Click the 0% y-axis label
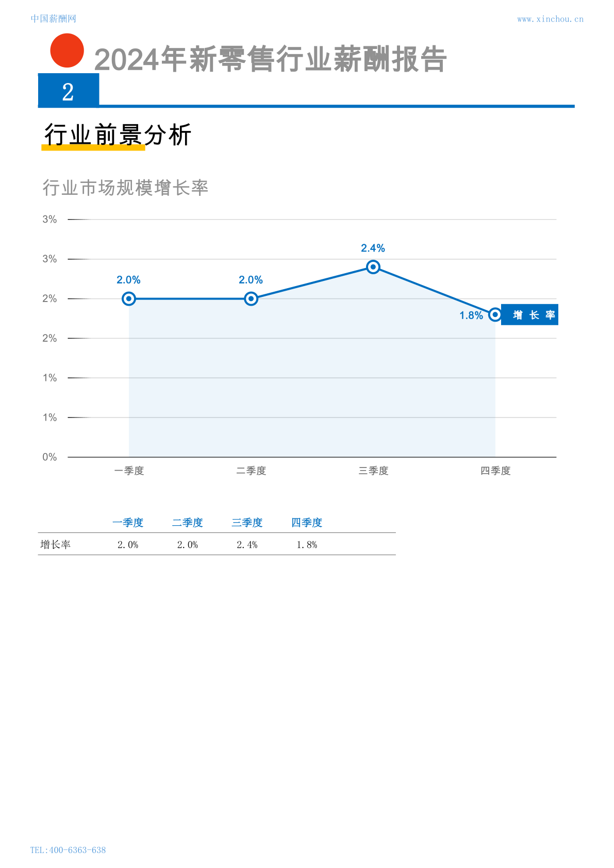Screen dimensions: 614x868 click(x=49, y=457)
